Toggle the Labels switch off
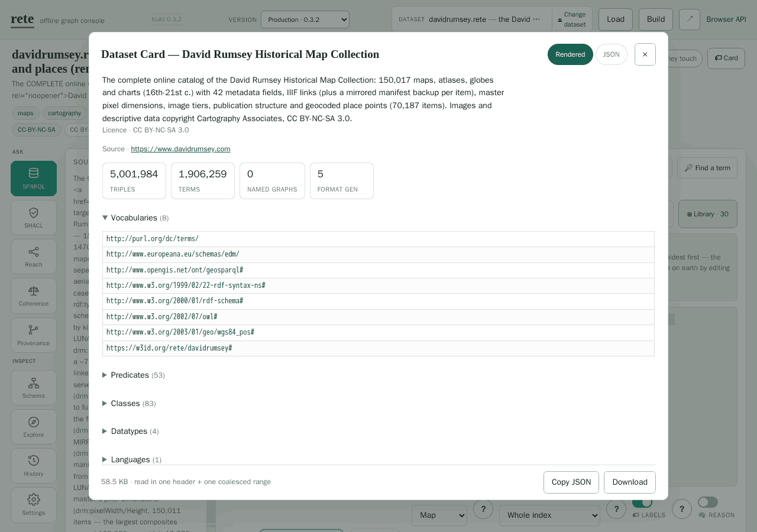The width and height of the screenshot is (757, 532). (x=642, y=502)
